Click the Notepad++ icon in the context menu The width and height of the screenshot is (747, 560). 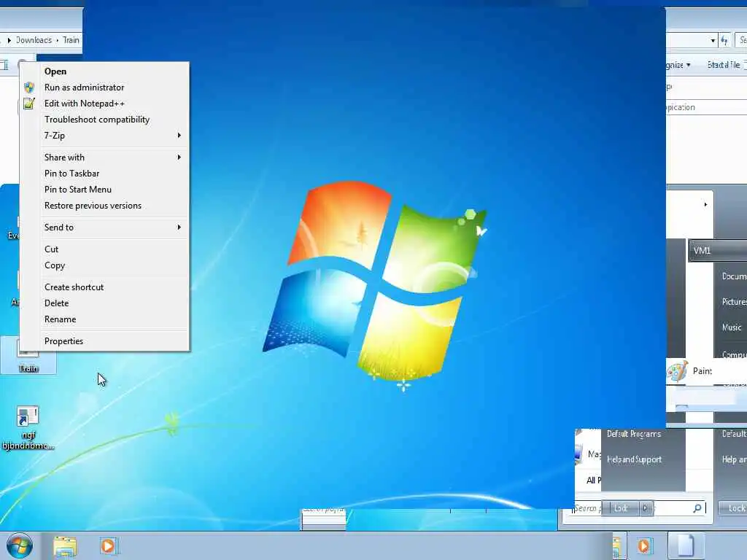(x=29, y=104)
